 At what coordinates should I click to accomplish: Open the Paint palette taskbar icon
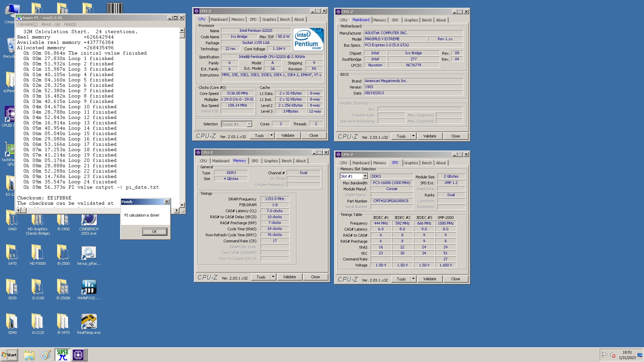click(x=46, y=355)
